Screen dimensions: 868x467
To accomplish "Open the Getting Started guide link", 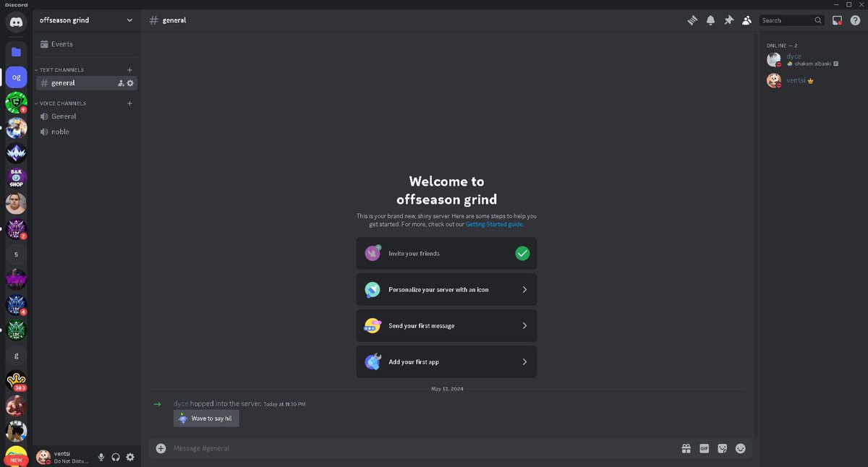I will pyautogui.click(x=494, y=225).
